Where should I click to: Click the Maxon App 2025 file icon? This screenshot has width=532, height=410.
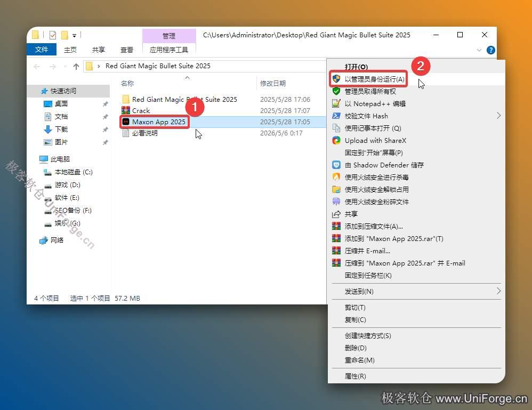[126, 122]
